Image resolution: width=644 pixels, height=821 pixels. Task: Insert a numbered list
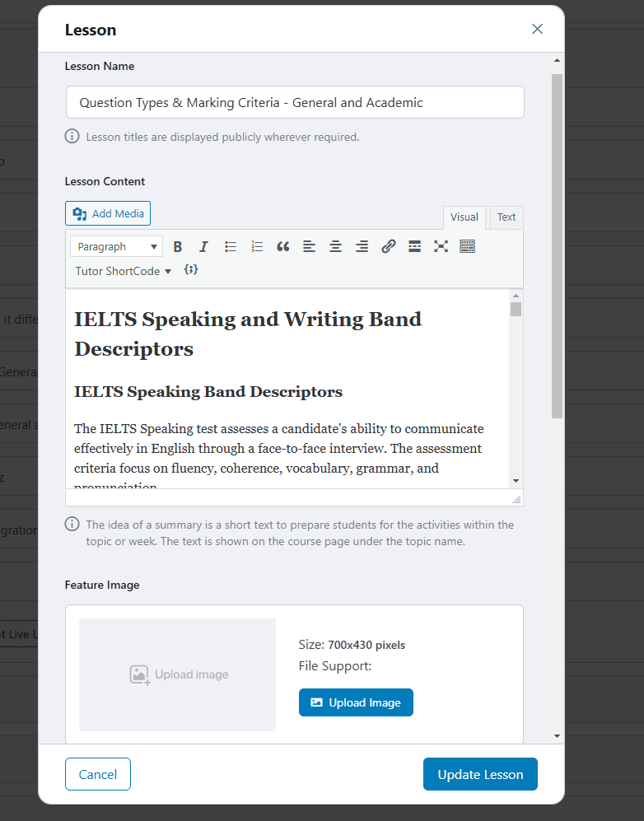coord(257,246)
